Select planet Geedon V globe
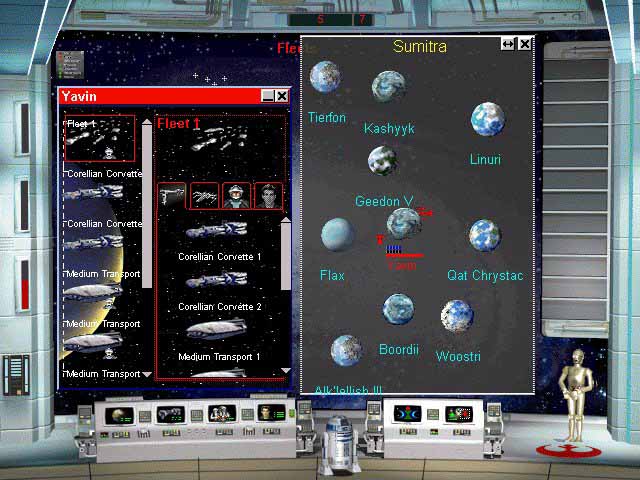640x480 pixels. pyautogui.click(x=382, y=160)
